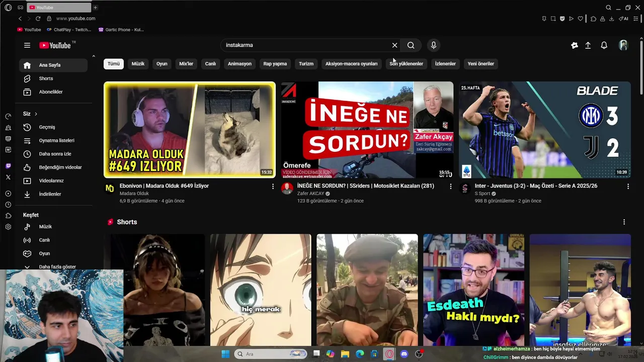Open the YouTube create sparkle icon

(575, 45)
